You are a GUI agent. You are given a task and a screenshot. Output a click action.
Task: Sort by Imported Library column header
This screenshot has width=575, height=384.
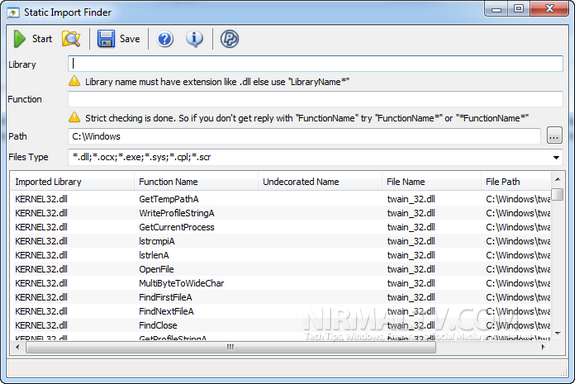(72, 182)
